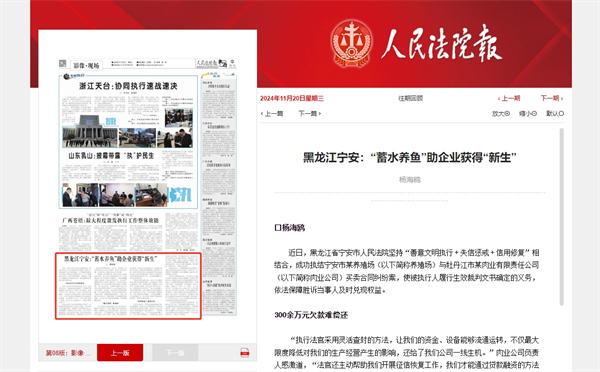Viewport: 600px width, 372px height.
Task: Click the small page icon beside 影像·现场
Action: [63, 64]
